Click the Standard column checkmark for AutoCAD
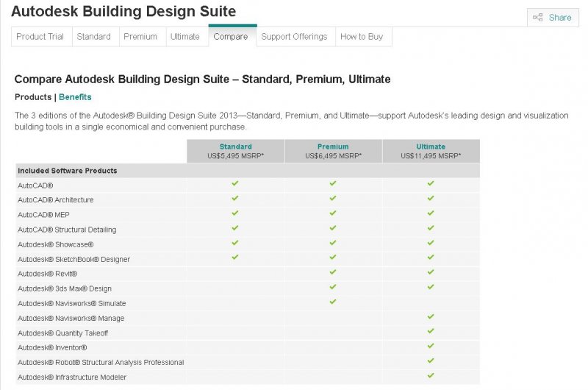588x390 pixels. (x=235, y=183)
